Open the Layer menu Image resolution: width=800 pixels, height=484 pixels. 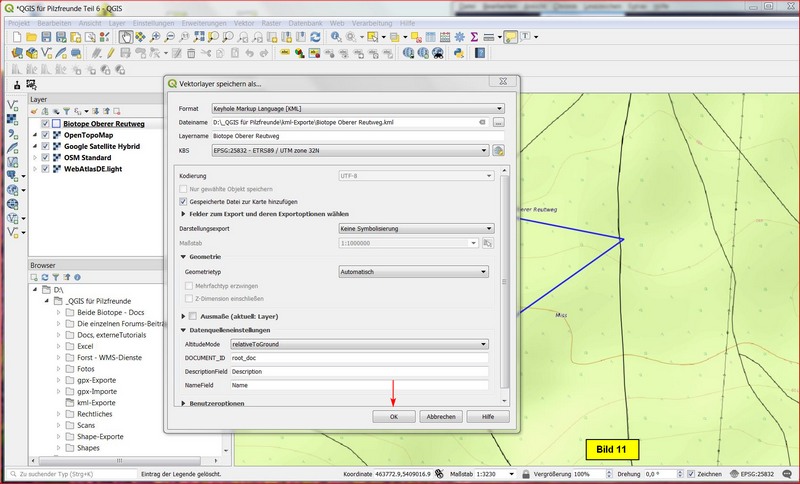point(116,23)
